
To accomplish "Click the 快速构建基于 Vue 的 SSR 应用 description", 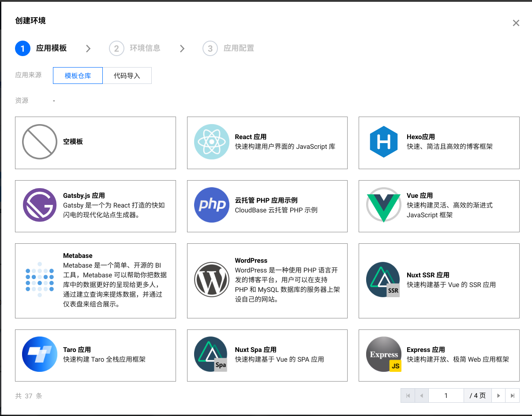I will point(451,285).
